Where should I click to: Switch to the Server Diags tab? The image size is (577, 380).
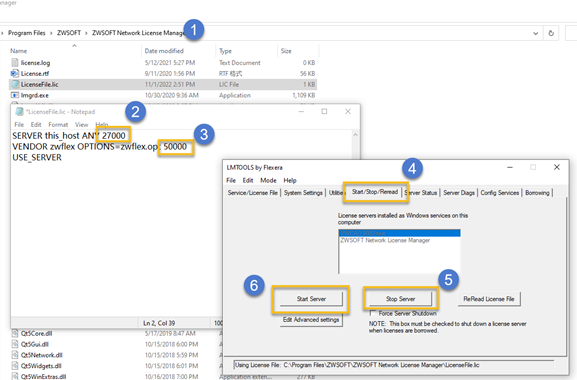459,193
